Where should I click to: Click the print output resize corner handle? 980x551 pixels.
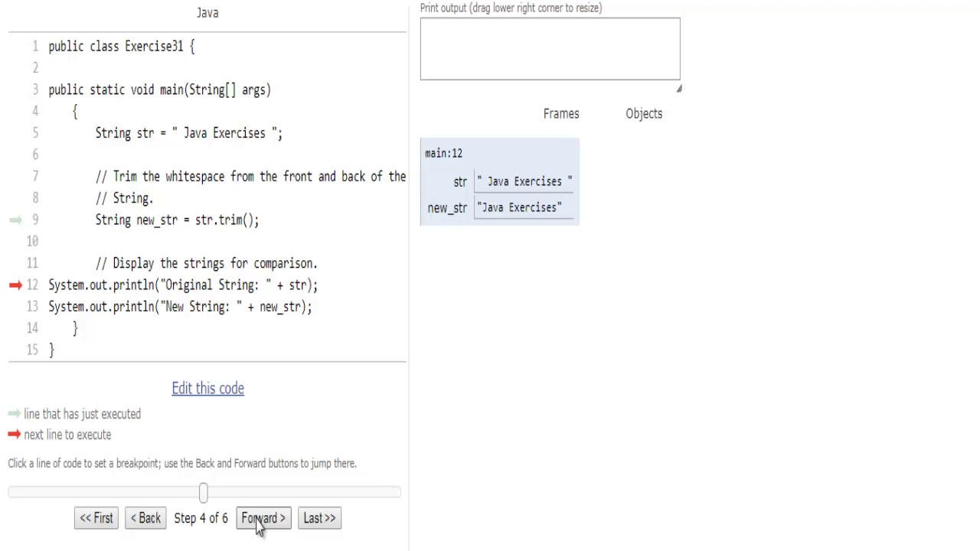point(678,89)
